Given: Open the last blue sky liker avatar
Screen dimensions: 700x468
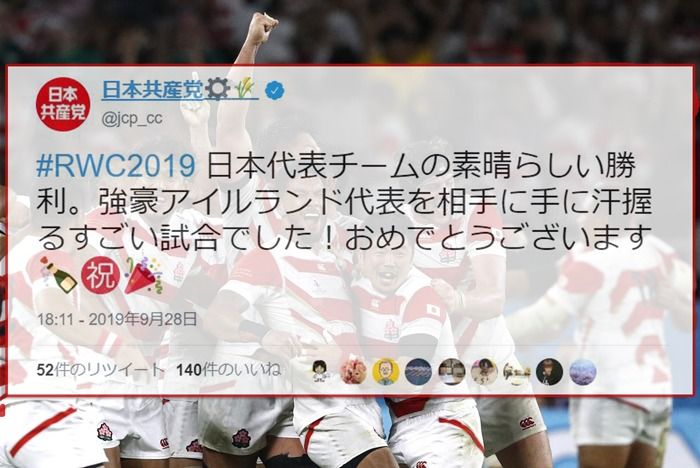Looking at the screenshot, I should tap(583, 371).
